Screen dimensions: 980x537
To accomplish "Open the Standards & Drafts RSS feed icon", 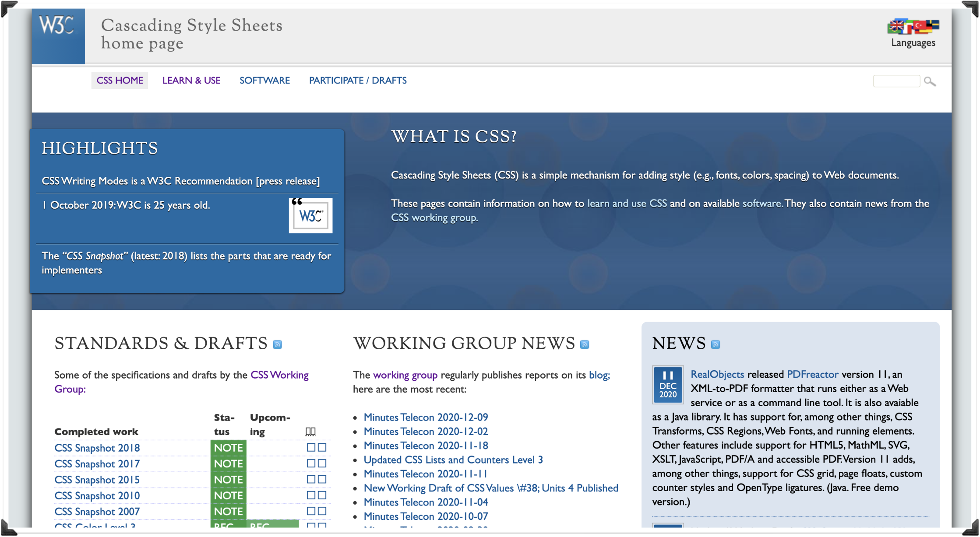I will 278,344.
